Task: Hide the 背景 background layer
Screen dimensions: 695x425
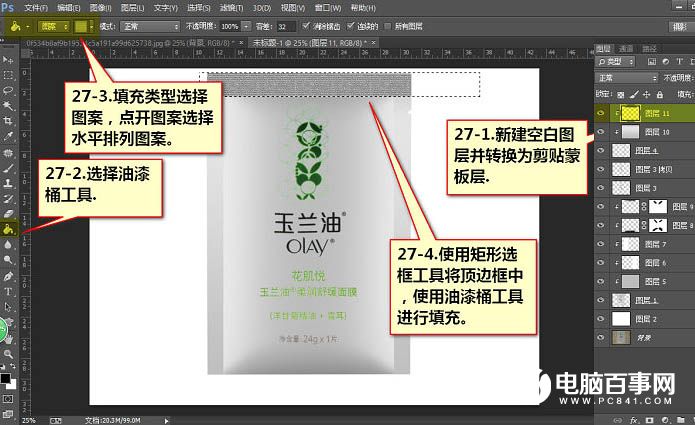Action: (601, 338)
